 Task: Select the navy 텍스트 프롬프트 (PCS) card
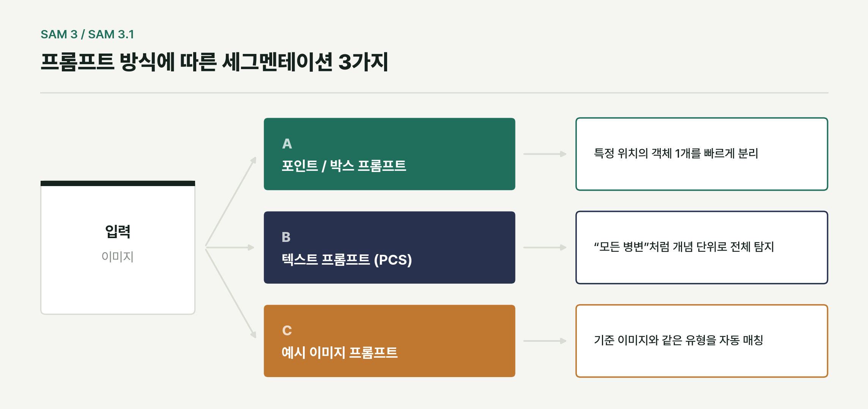coord(389,247)
